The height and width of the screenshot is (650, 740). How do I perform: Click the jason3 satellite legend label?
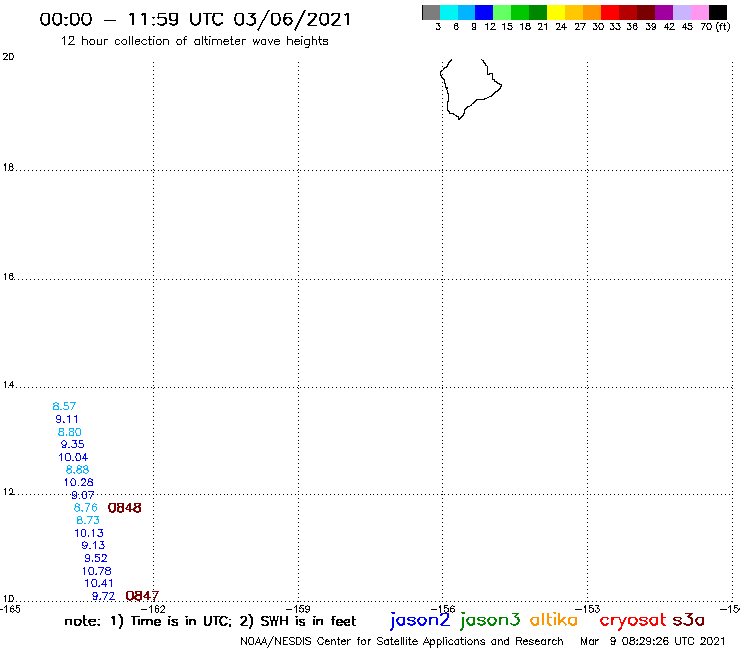click(490, 621)
